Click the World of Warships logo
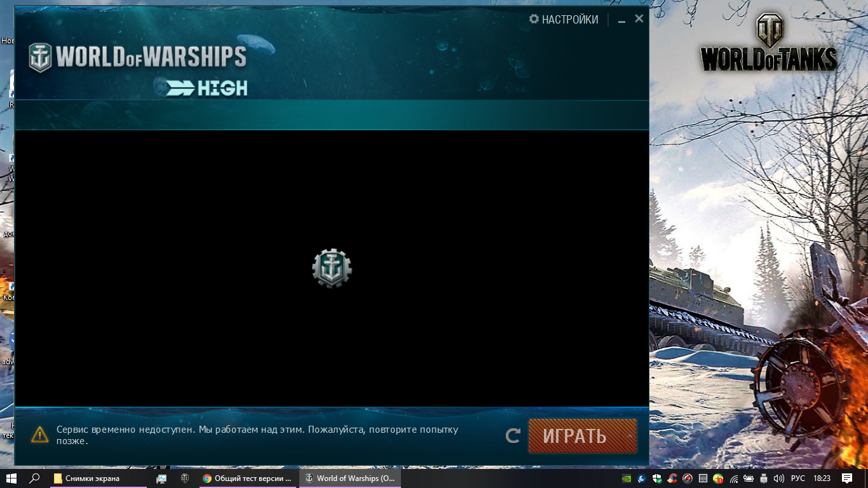The height and width of the screenshot is (488, 868). click(x=137, y=57)
